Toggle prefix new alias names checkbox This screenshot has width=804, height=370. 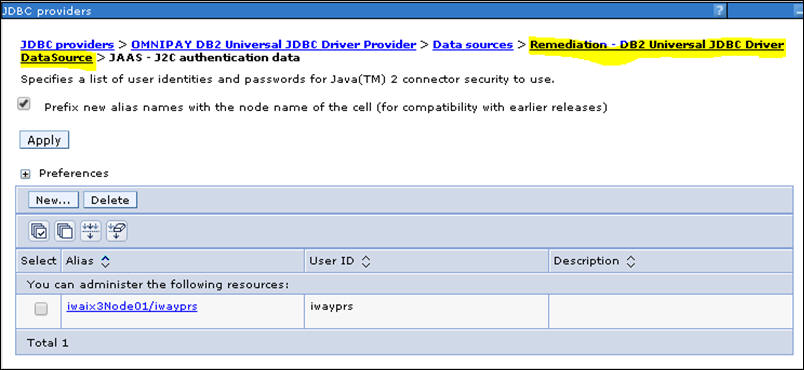click(x=24, y=104)
